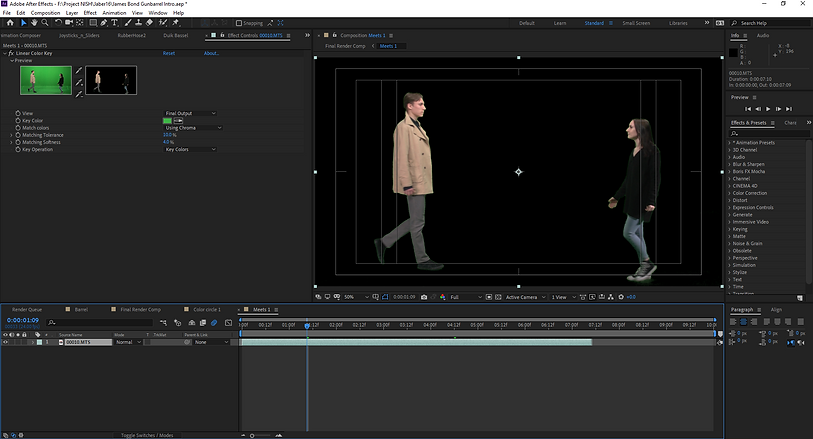Screen dimensions: 813x439
Task: Click the timeline search field magnifier
Action: tap(51, 323)
